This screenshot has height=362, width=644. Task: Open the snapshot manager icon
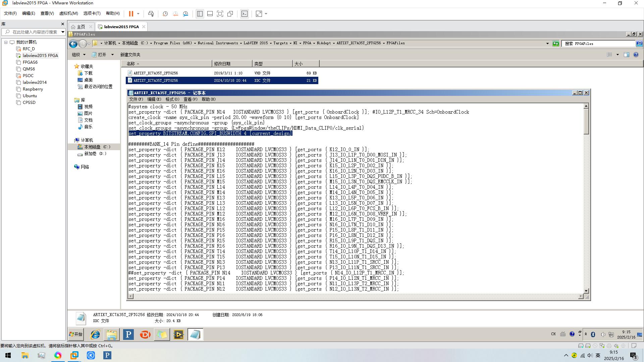pyautogui.click(x=186, y=14)
